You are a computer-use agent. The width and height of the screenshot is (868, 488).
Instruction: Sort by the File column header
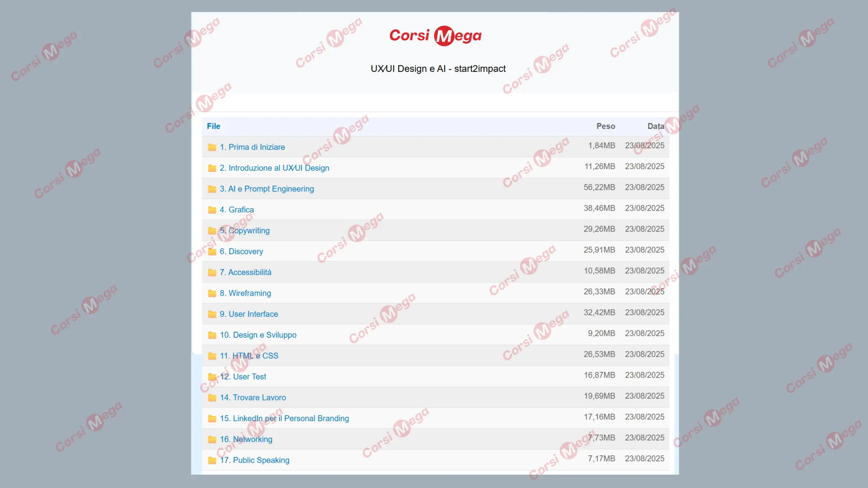tap(213, 126)
